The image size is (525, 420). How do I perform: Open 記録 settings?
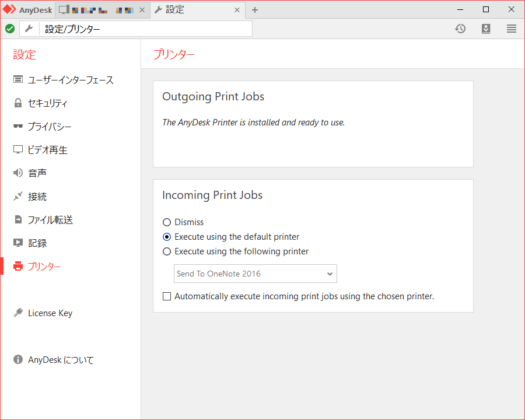tap(37, 243)
